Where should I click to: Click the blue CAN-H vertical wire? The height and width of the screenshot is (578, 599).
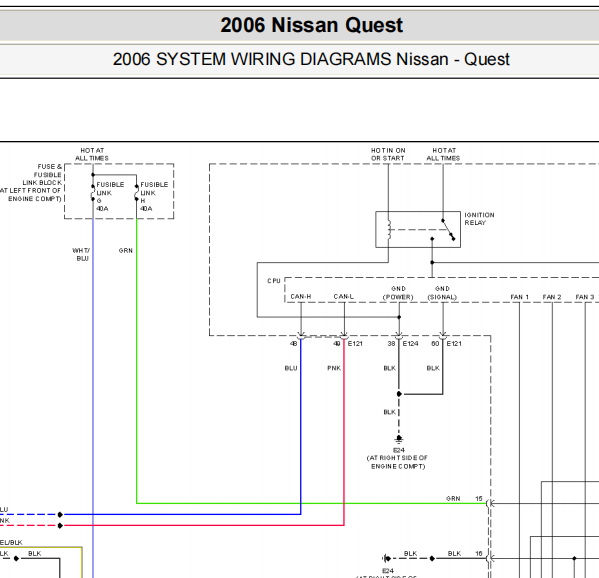click(x=301, y=426)
